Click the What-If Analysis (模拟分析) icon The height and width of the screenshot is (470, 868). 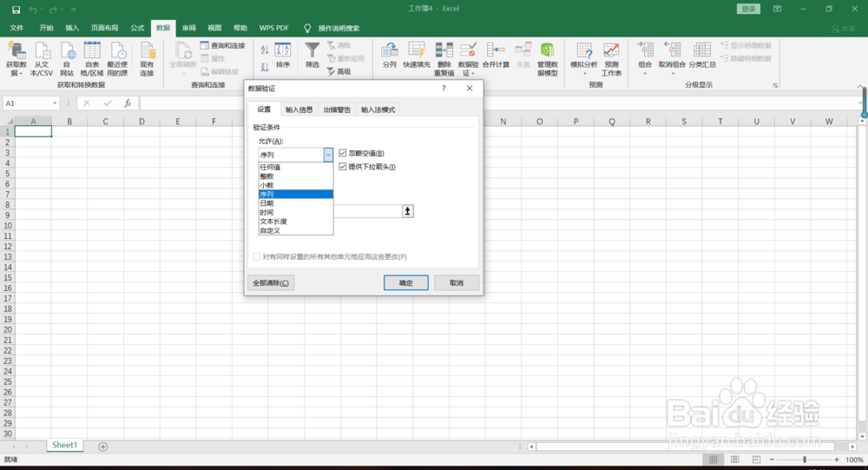[584, 50]
